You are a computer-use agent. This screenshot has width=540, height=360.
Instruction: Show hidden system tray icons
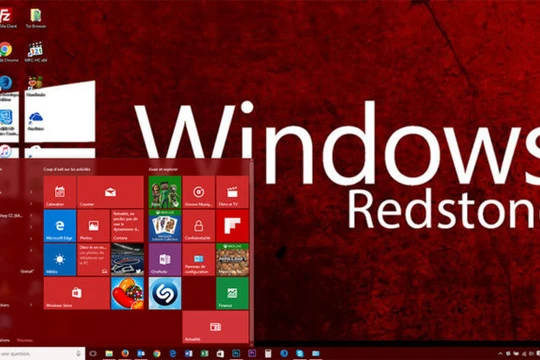[500, 353]
